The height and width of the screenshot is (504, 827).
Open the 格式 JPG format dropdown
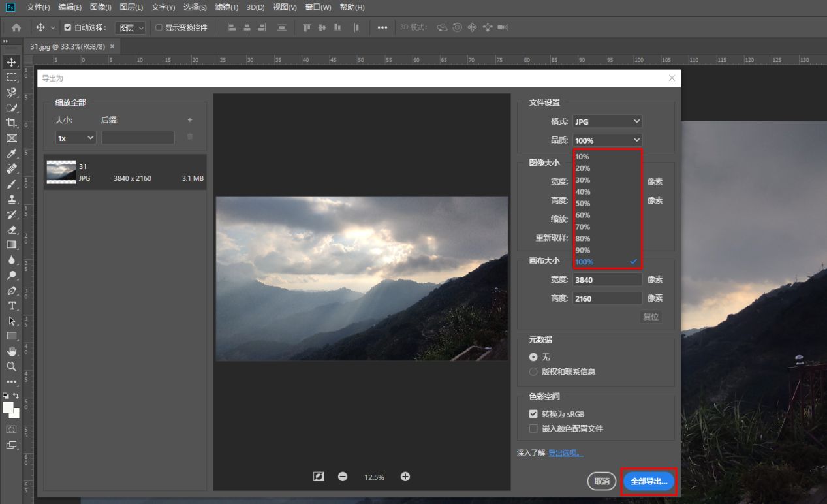tap(608, 121)
